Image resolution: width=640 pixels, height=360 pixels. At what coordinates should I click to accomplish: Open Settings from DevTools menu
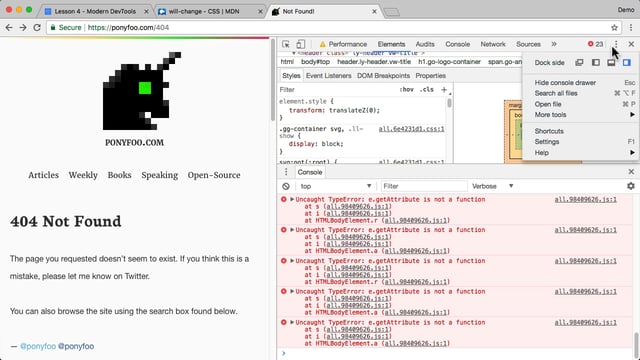[x=581, y=142]
